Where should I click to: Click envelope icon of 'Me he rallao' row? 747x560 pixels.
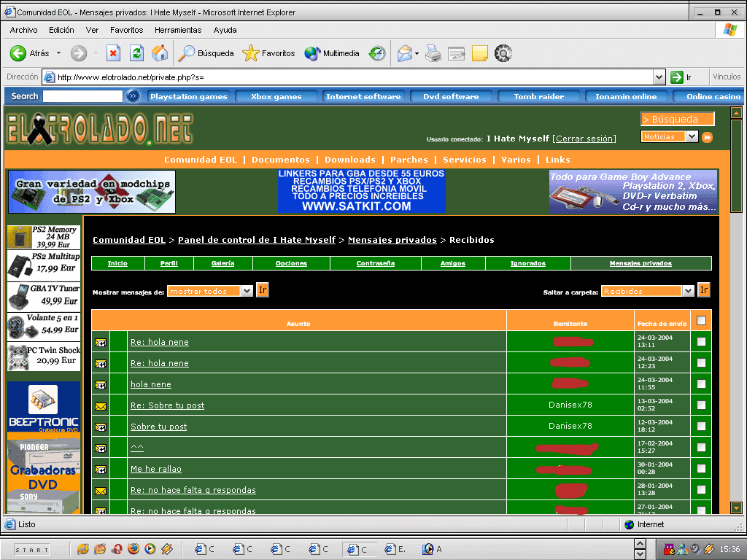101,470
